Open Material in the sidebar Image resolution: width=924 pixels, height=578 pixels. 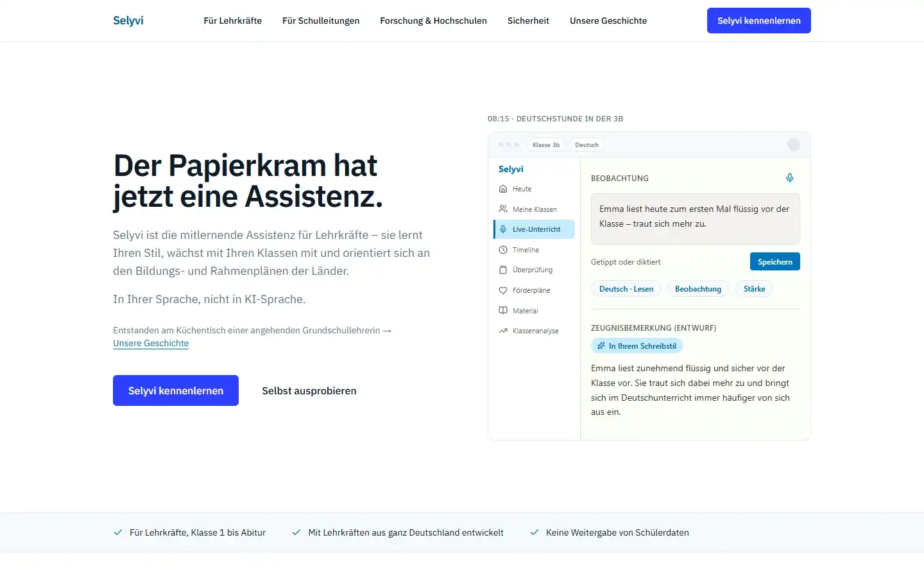click(534, 311)
